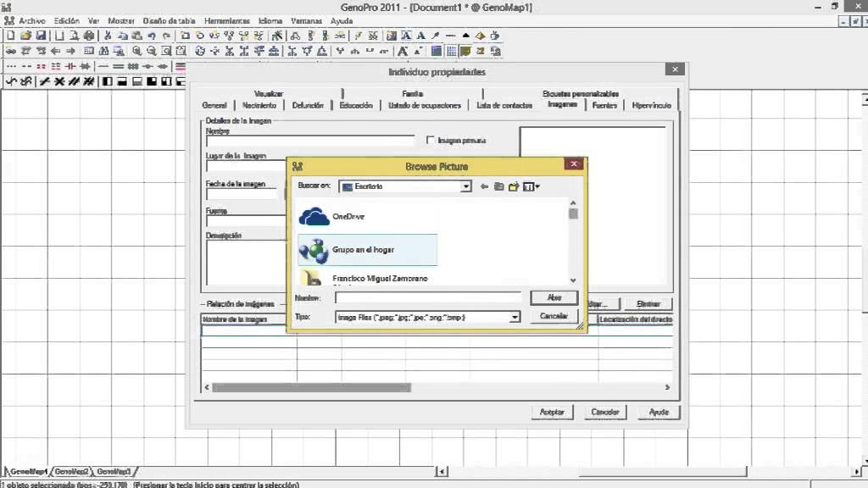The width and height of the screenshot is (868, 488).
Task: Click the back arrow in Browse Picture
Action: click(x=484, y=186)
